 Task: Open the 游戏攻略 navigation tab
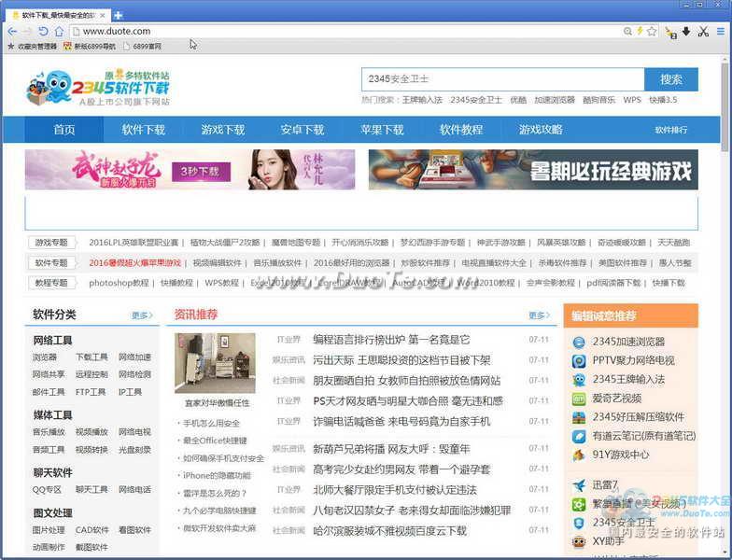click(x=540, y=129)
